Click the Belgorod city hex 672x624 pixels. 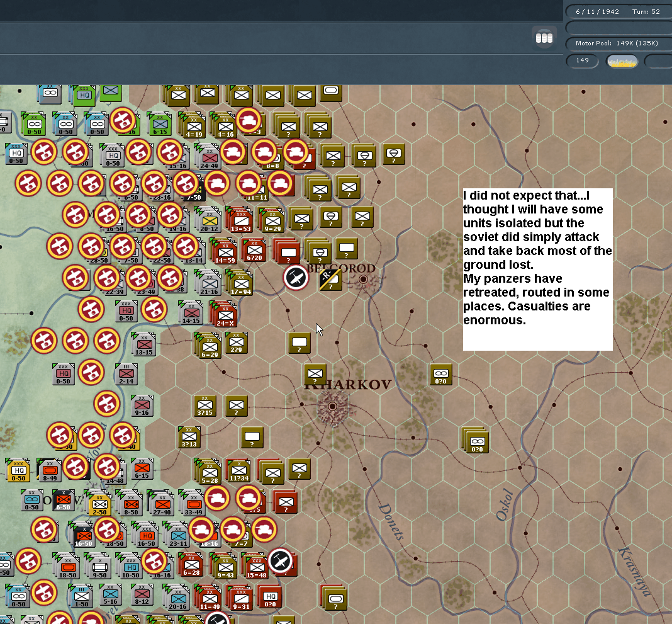point(364,279)
